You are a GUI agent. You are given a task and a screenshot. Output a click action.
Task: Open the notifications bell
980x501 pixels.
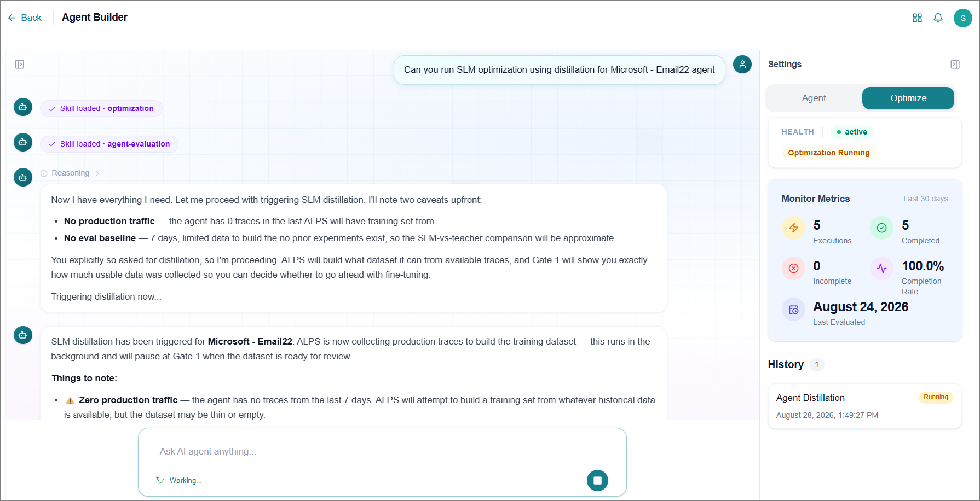[938, 18]
